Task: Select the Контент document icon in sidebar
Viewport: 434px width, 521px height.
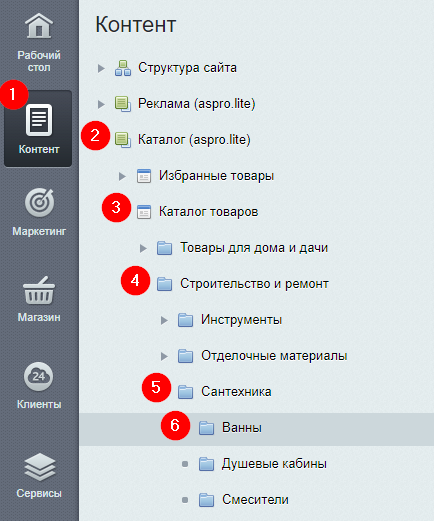Action: pyautogui.click(x=39, y=120)
